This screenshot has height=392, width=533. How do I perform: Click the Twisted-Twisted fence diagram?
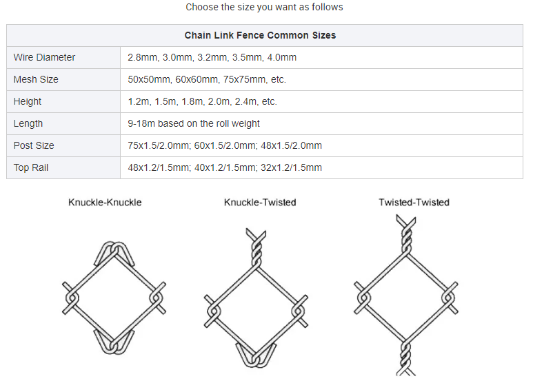pos(406,295)
